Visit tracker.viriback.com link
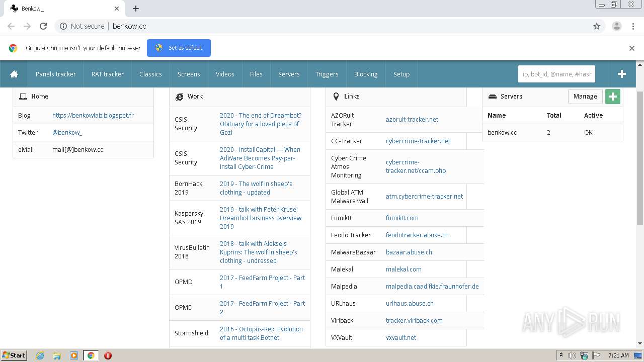Image resolution: width=644 pixels, height=362 pixels. (414, 320)
